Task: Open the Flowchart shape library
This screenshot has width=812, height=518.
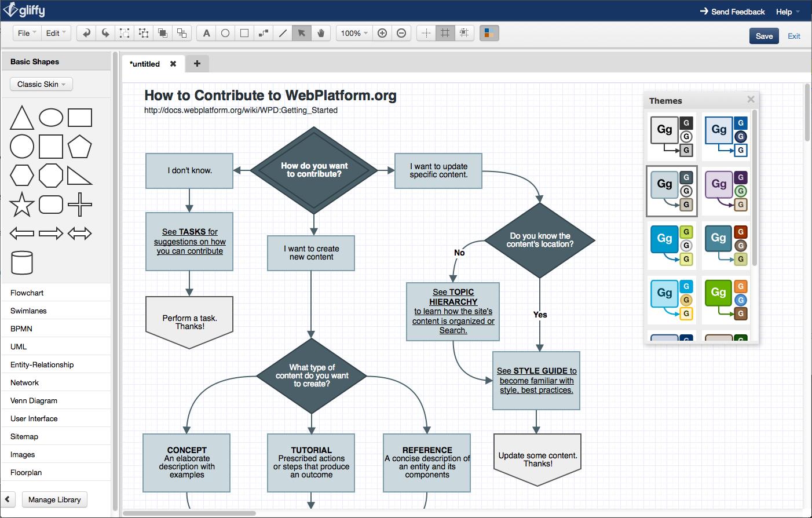Action: (27, 293)
